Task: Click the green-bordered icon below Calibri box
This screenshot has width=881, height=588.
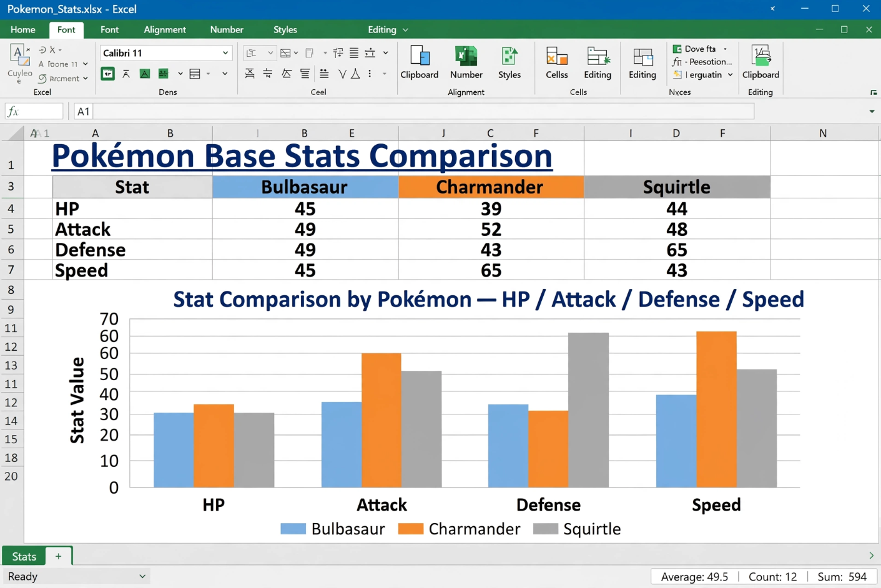Action: pos(107,74)
